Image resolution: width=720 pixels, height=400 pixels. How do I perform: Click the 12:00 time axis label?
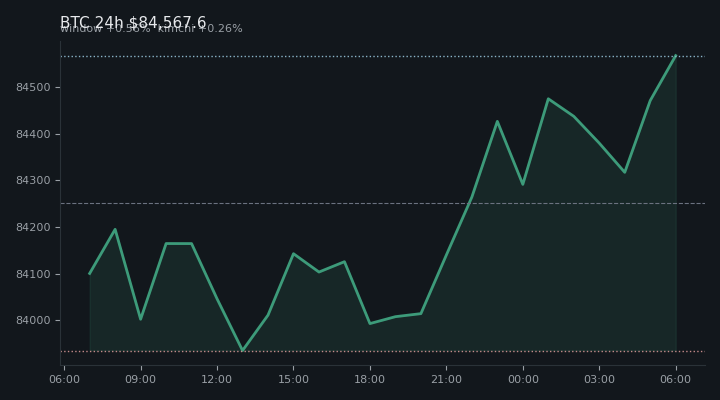217,379
